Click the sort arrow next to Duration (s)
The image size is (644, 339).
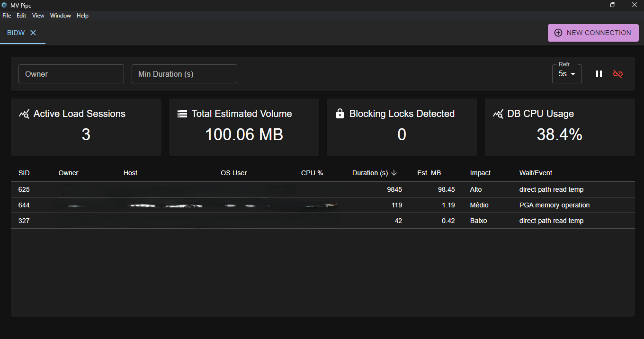pyautogui.click(x=394, y=173)
